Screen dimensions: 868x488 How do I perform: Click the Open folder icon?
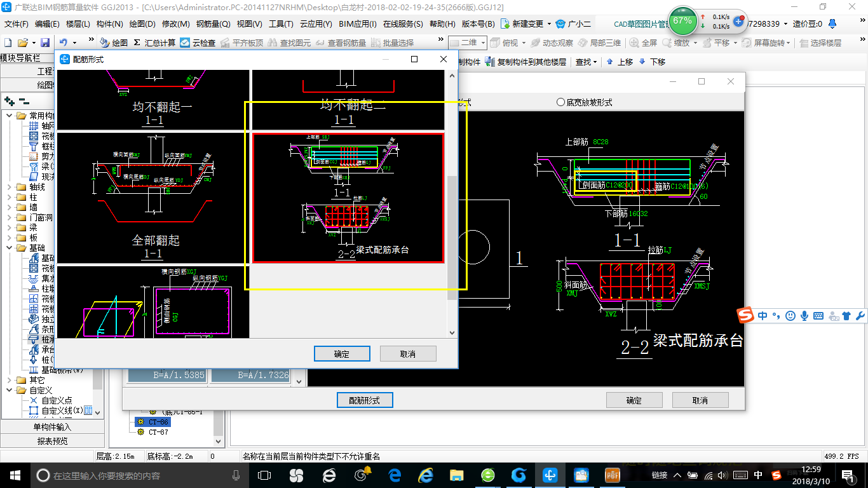click(x=23, y=43)
